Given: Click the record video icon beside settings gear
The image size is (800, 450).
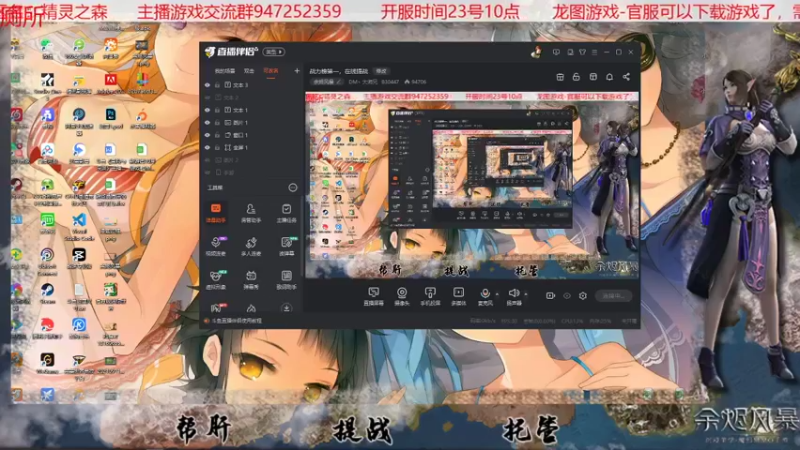Looking at the screenshot, I should click(550, 295).
